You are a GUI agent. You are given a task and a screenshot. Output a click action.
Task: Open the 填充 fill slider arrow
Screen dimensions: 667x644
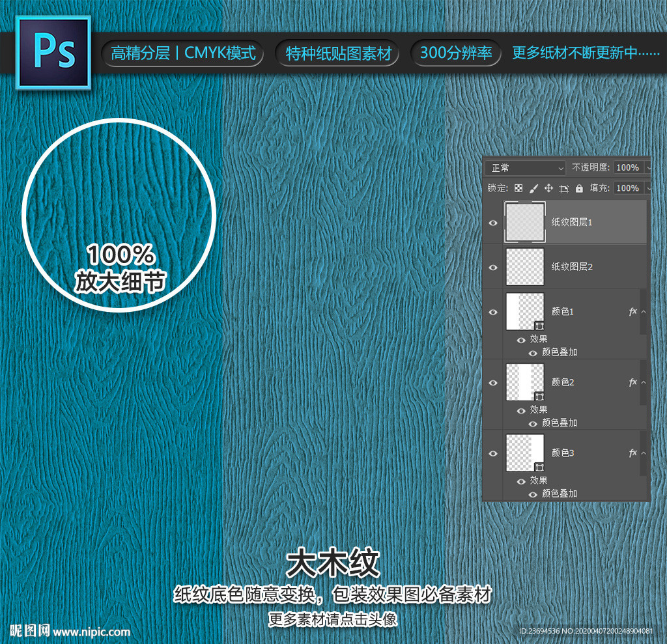[648, 188]
